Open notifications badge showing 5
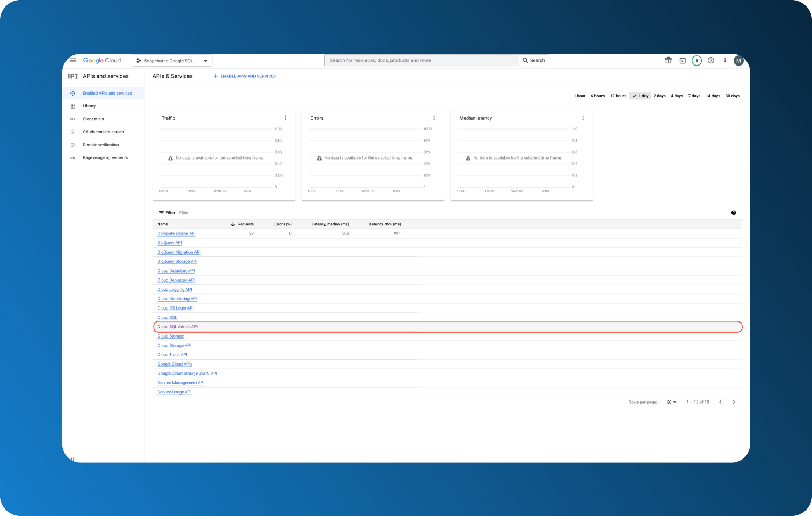 click(697, 61)
